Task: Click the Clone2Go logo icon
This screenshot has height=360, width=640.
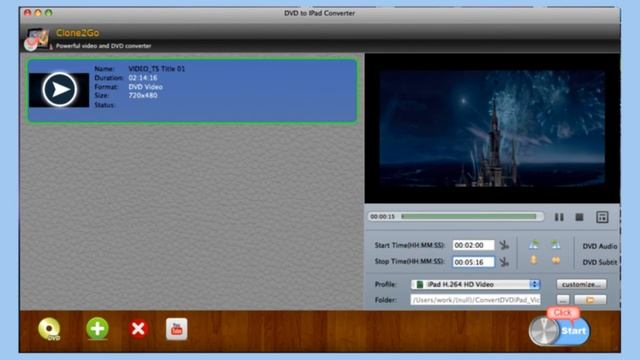Action: pos(37,39)
